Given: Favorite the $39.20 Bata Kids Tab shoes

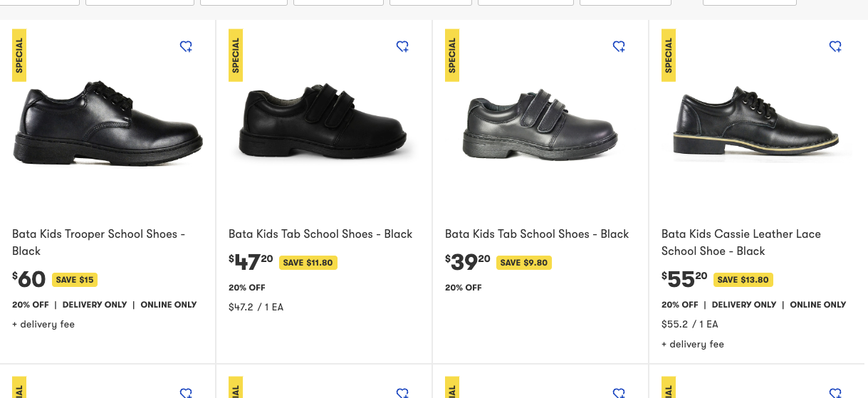Looking at the screenshot, I should 619,46.
